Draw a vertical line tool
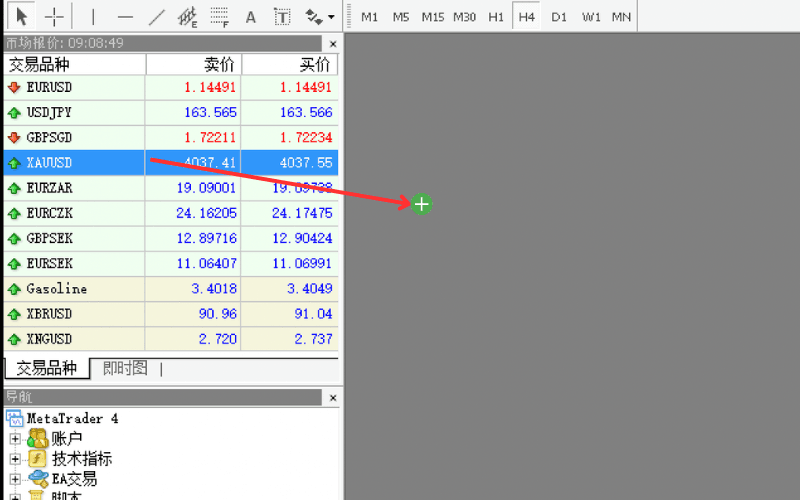The width and height of the screenshot is (800, 500). [93, 17]
